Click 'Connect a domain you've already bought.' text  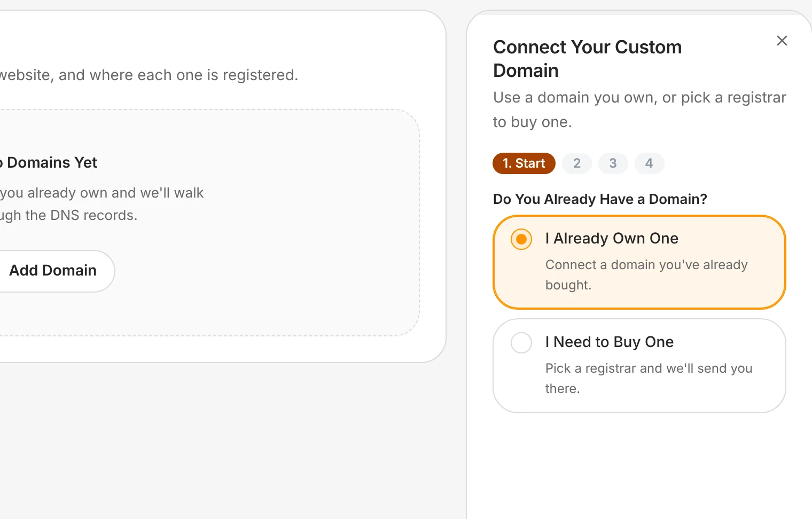[x=646, y=275]
